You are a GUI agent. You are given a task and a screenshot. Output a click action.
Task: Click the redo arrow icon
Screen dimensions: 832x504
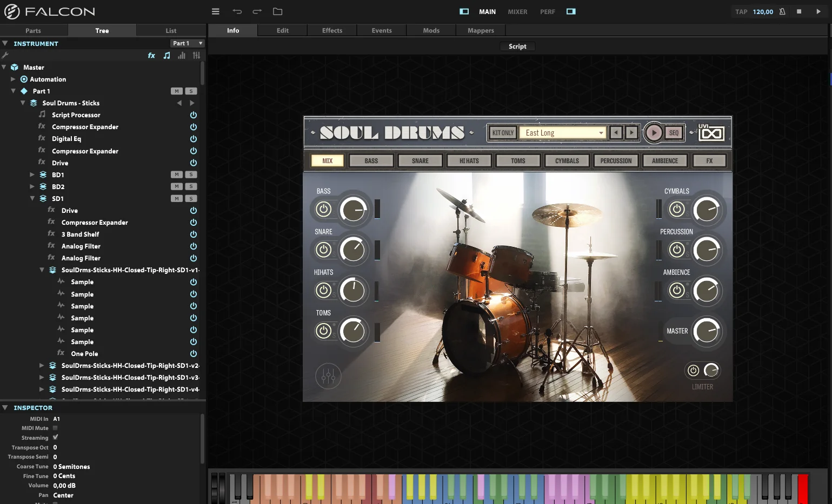[x=257, y=11]
